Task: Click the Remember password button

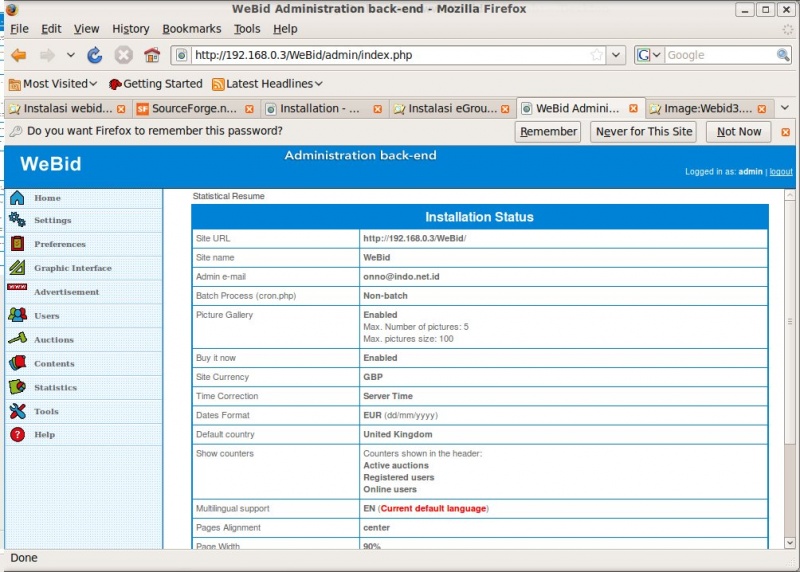Action: pos(548,132)
